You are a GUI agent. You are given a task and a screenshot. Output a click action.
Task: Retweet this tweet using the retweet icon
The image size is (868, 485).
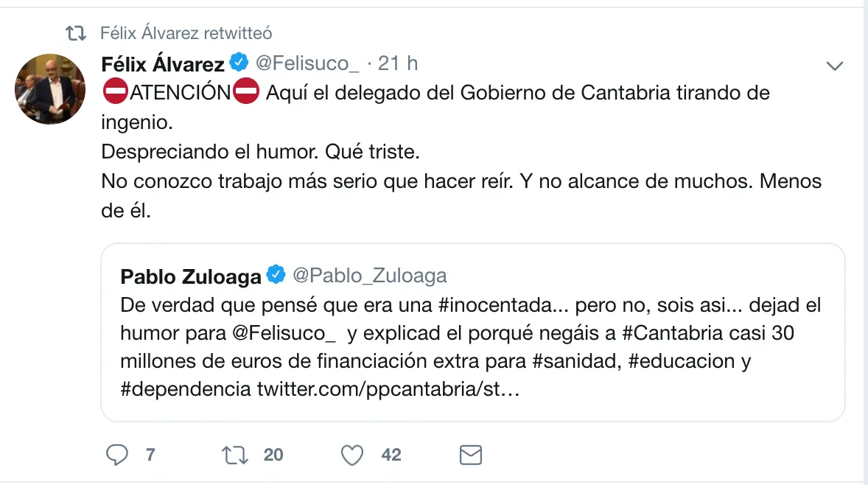234,455
